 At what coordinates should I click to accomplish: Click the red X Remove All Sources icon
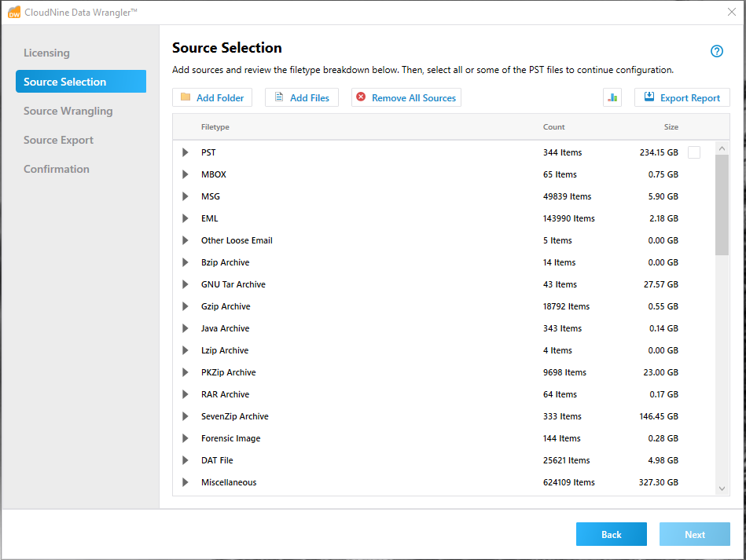[361, 97]
